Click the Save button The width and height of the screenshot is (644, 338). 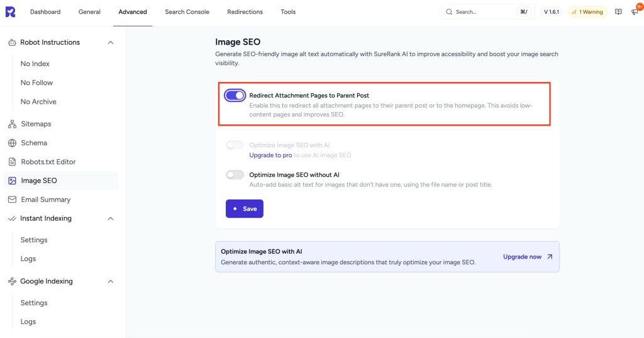click(x=245, y=208)
